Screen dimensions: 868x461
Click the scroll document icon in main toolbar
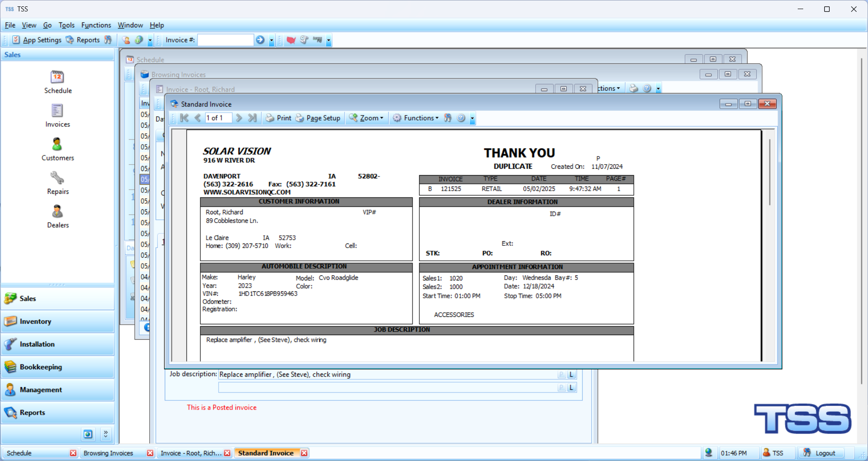(304, 40)
